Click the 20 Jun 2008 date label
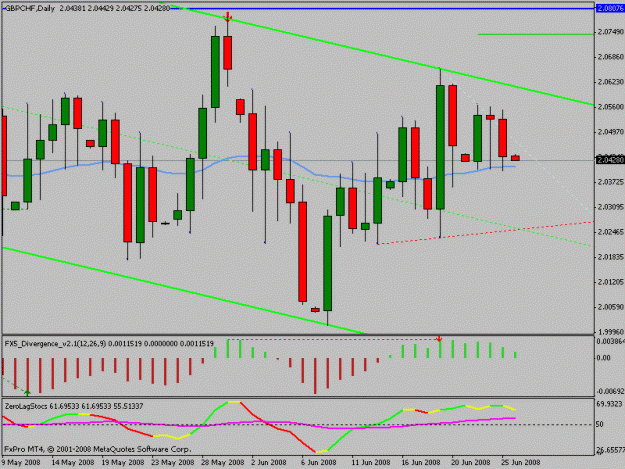Screen dimensions: 625x469 tap(470, 462)
